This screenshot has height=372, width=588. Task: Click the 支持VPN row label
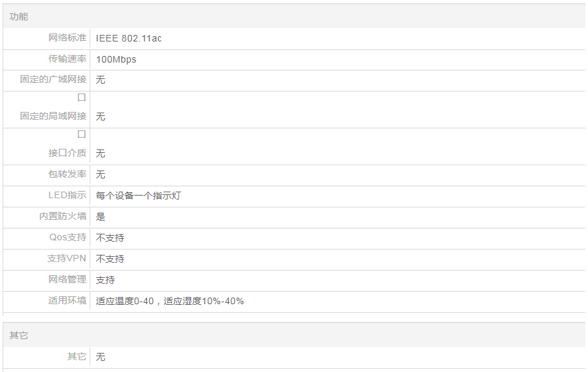click(67, 259)
